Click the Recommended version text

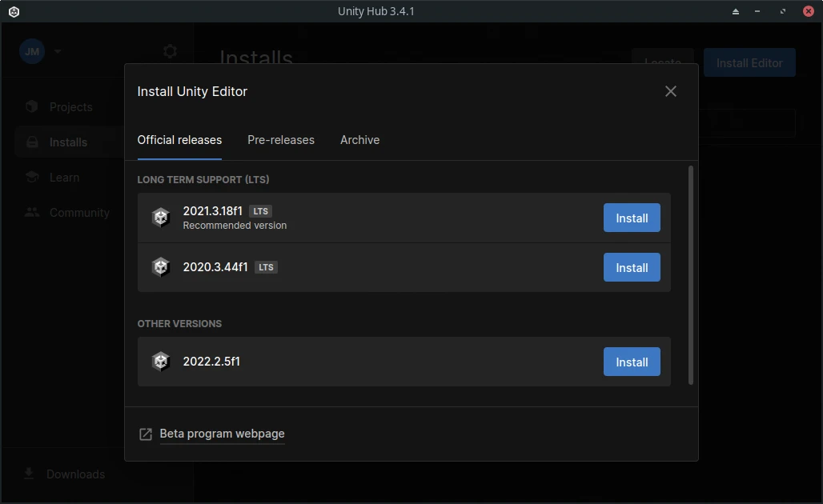pyautogui.click(x=235, y=226)
